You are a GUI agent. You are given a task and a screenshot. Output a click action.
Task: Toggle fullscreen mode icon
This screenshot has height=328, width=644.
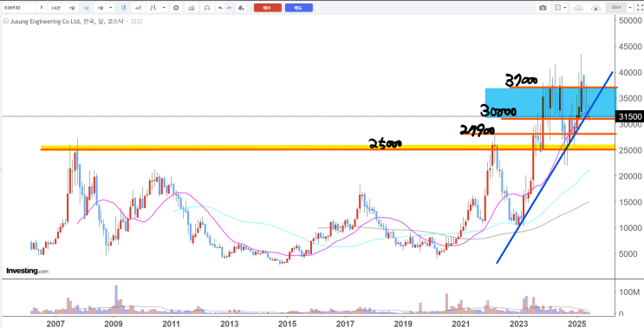(640, 8)
